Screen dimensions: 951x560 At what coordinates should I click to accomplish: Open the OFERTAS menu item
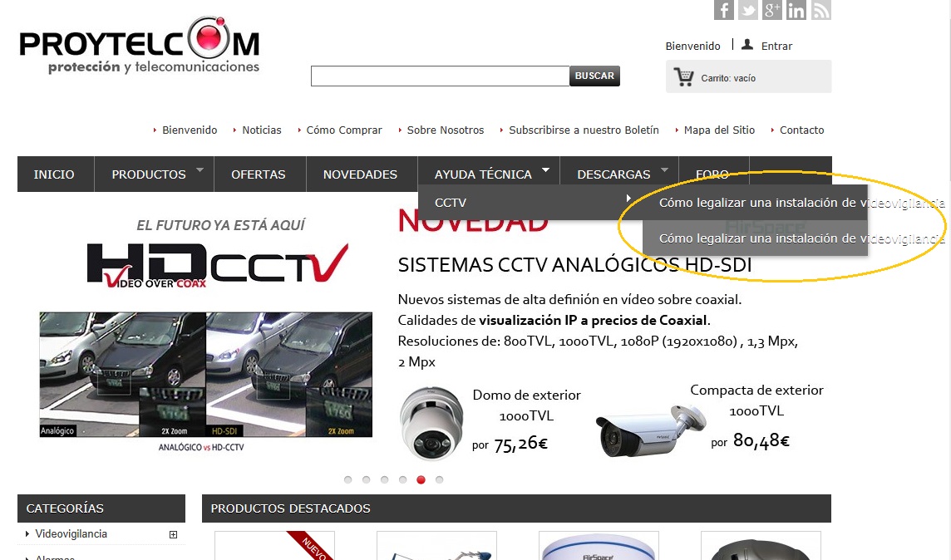point(259,174)
